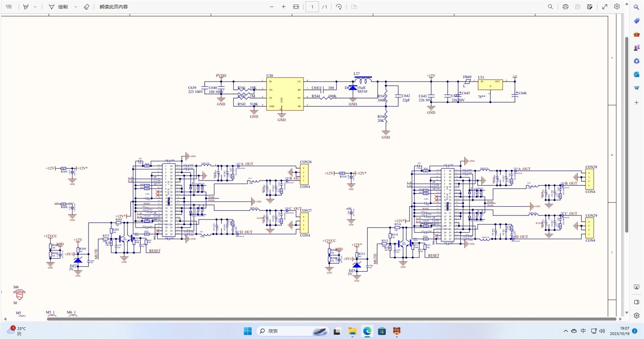The width and height of the screenshot is (644, 339).
Task: Activate the 绘制 draw tool
Action: [58, 7]
